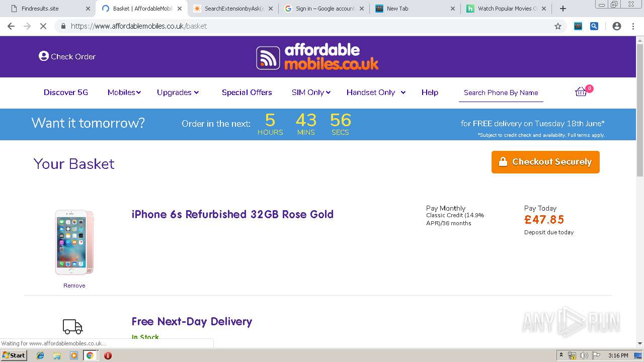The width and height of the screenshot is (644, 362).
Task: Open the clapperboard movie extension
Action: pyautogui.click(x=578, y=26)
